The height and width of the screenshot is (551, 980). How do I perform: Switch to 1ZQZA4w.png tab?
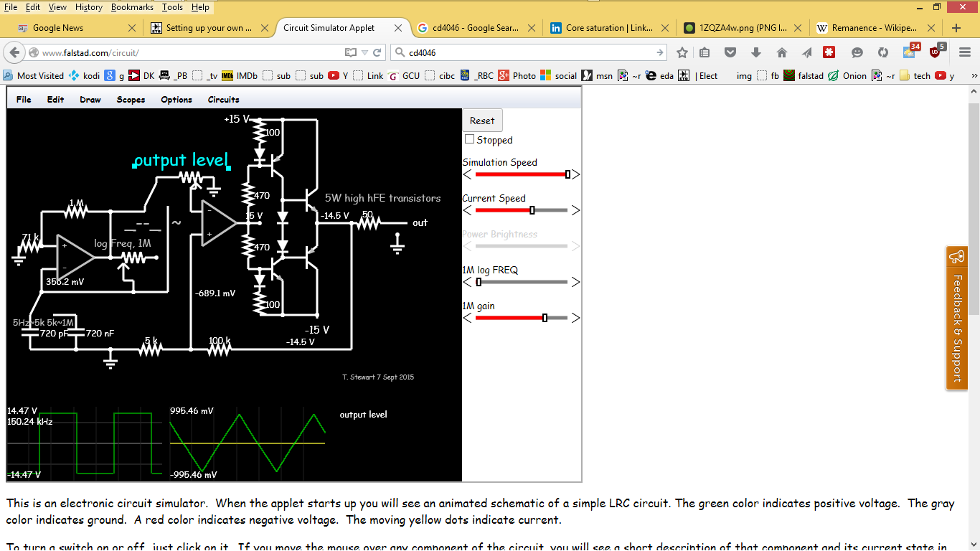coord(744,28)
